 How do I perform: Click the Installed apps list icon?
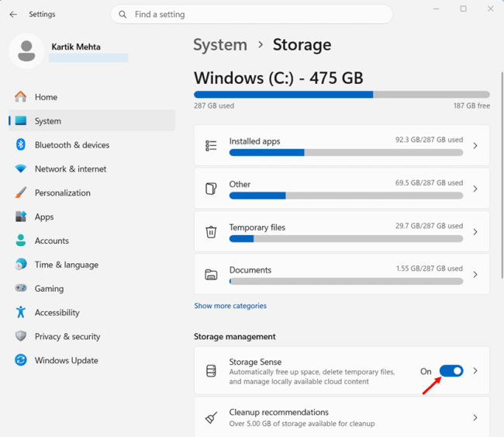point(211,146)
